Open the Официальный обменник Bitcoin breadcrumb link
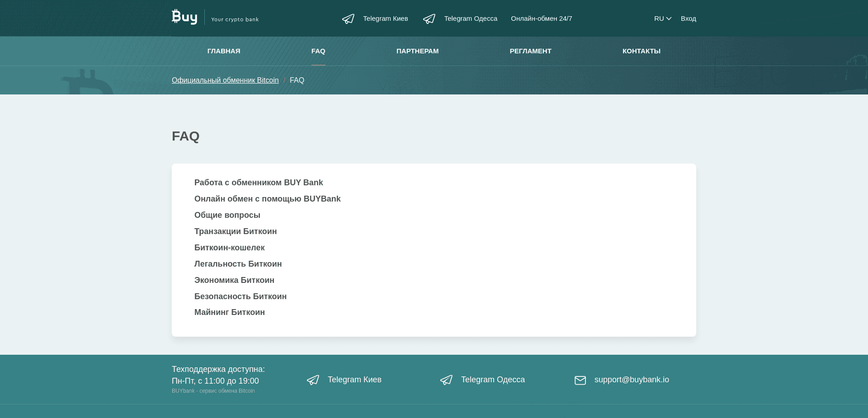 coord(225,80)
